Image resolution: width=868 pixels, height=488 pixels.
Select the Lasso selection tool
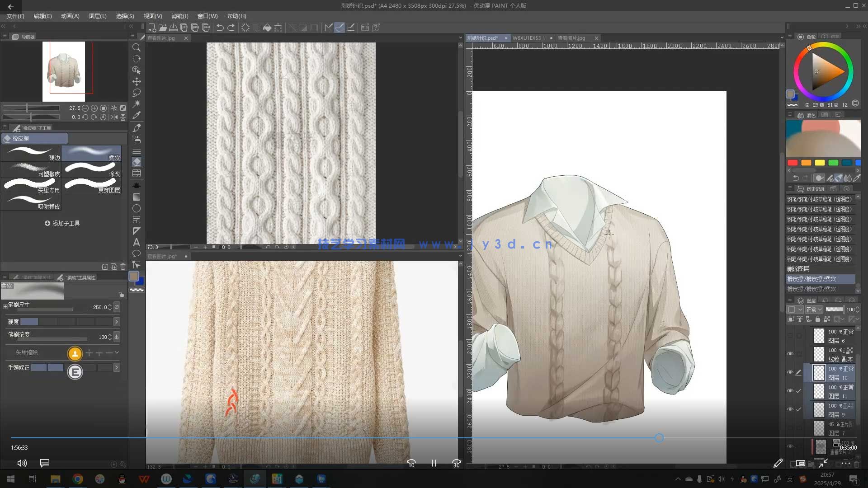[136, 93]
